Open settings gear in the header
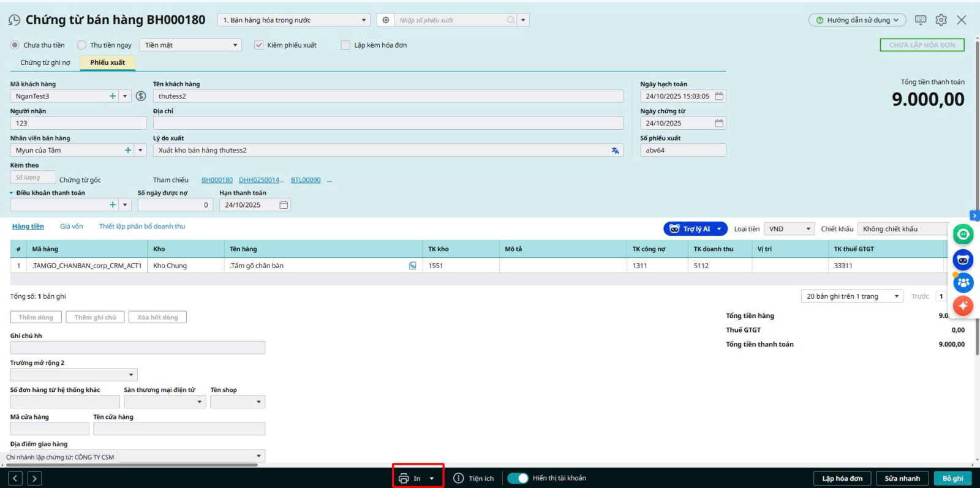980x488 pixels. [941, 20]
